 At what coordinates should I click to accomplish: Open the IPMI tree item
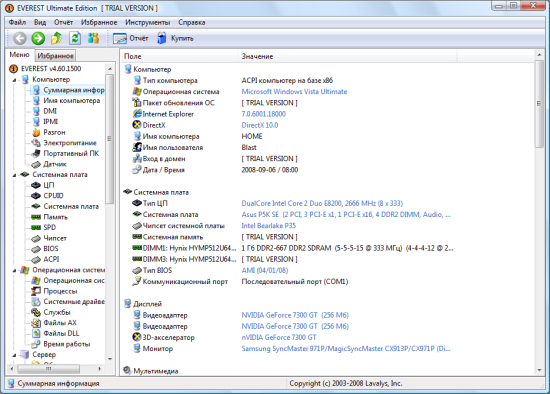[45, 122]
